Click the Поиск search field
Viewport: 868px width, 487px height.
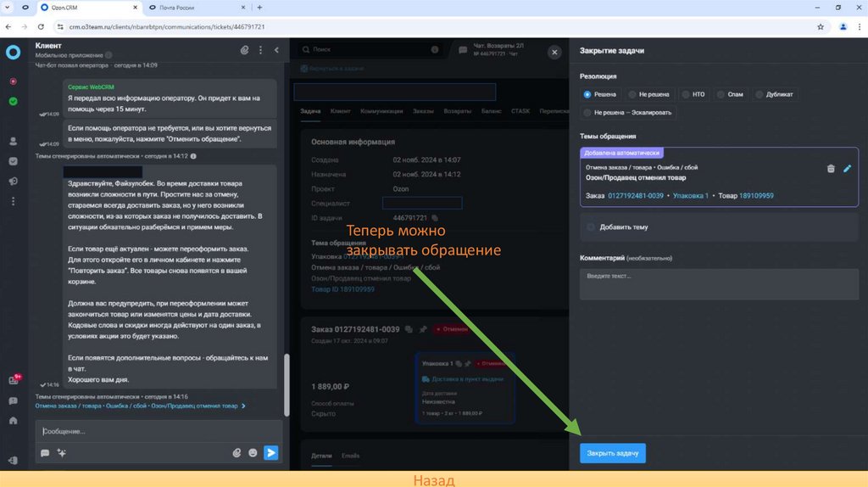point(370,49)
